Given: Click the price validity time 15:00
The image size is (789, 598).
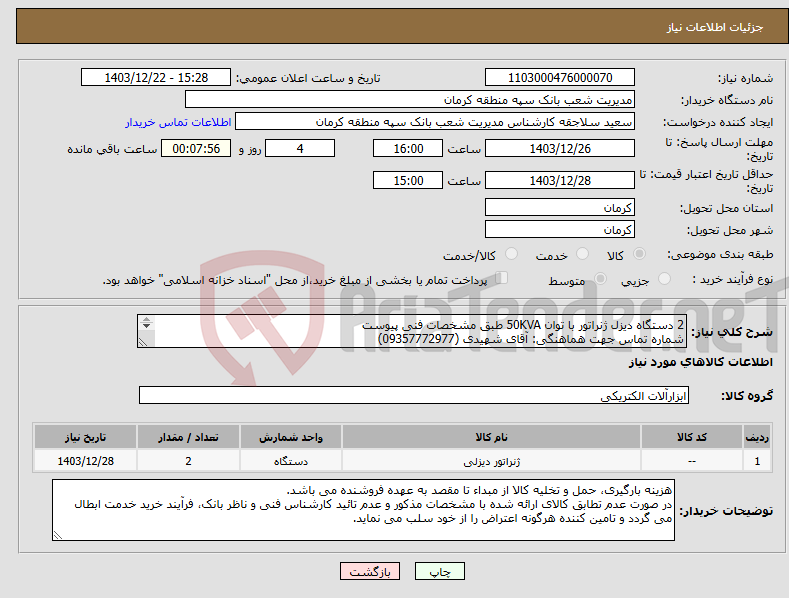Looking at the screenshot, I should point(408,180).
